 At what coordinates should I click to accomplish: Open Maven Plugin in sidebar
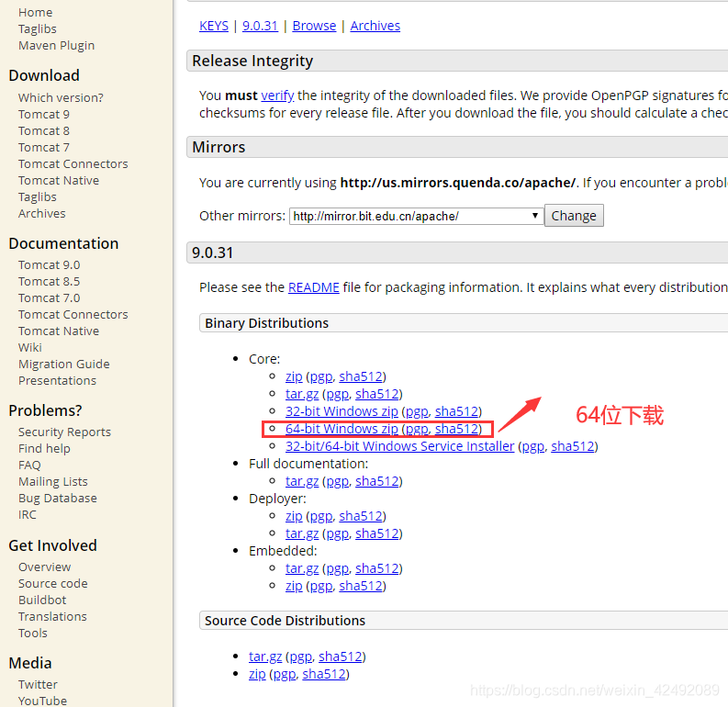click(57, 46)
